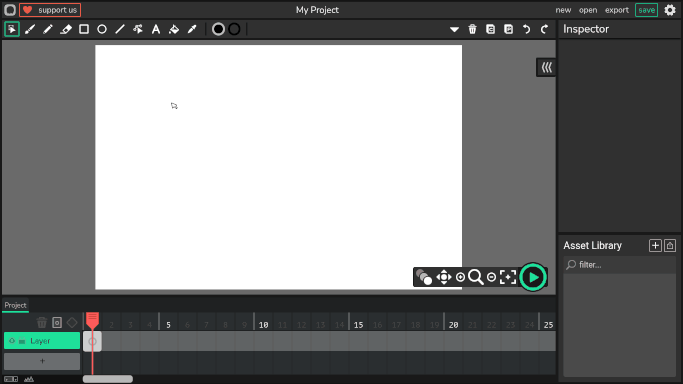Select the Rectangle tool

point(84,29)
